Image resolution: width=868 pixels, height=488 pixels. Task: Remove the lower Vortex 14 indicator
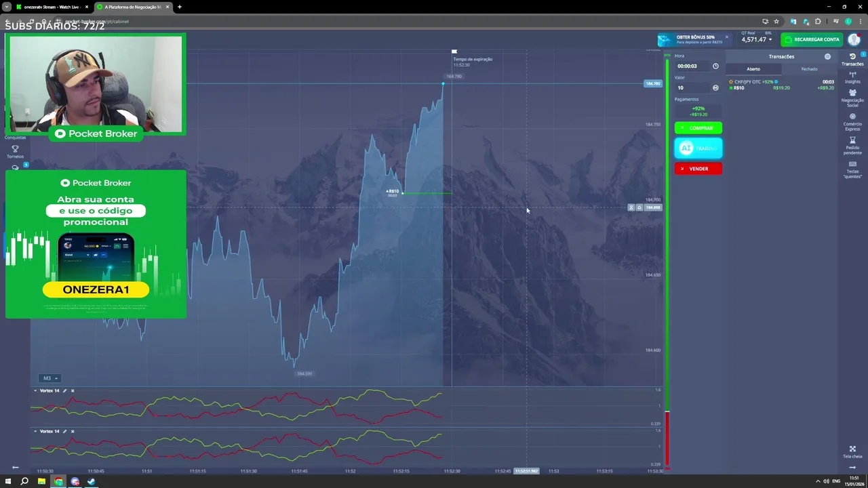pyautogui.click(x=73, y=431)
